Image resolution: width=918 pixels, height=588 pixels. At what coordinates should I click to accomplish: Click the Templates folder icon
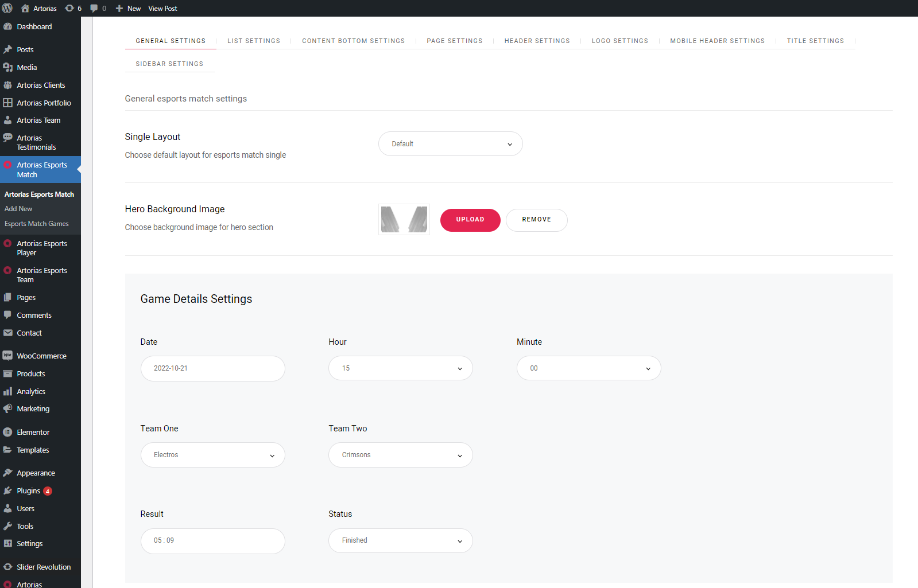click(7, 450)
